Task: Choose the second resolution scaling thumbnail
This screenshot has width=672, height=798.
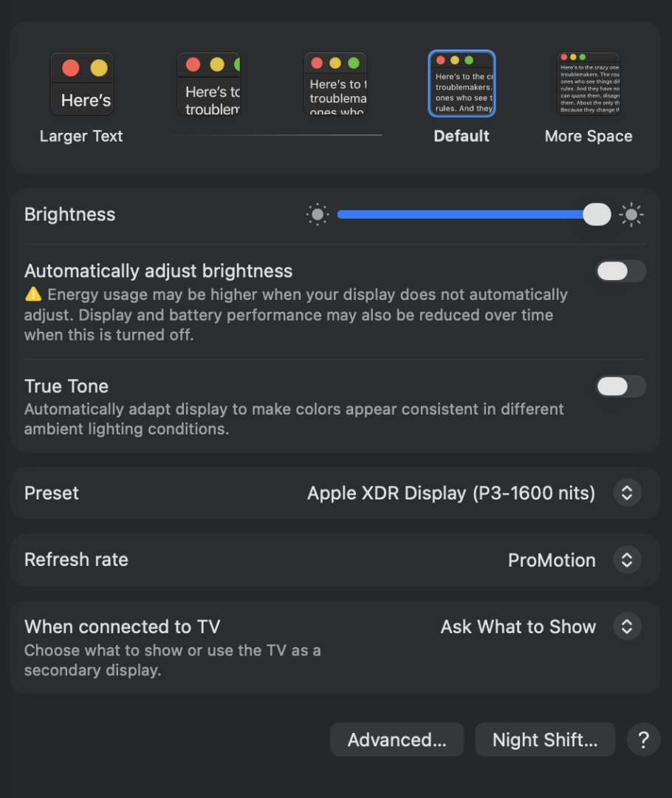Action: 209,83
